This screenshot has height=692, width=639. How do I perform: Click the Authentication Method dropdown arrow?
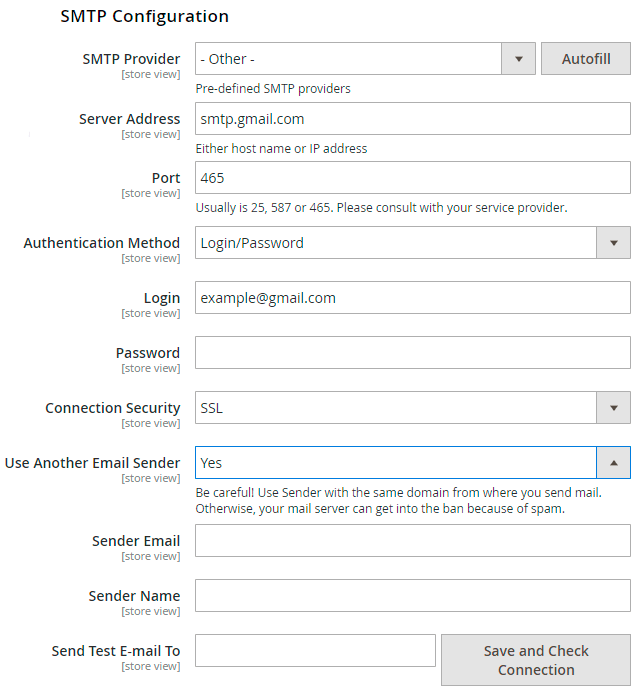(x=613, y=242)
